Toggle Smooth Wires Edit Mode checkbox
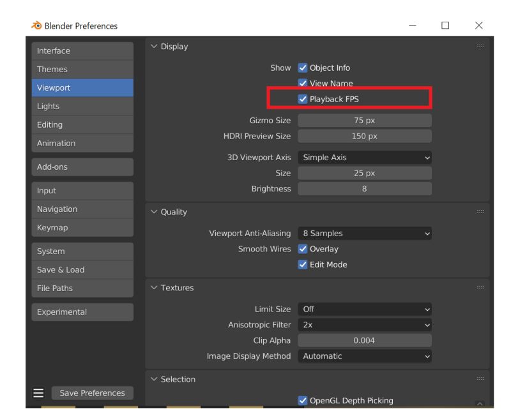 tap(303, 264)
